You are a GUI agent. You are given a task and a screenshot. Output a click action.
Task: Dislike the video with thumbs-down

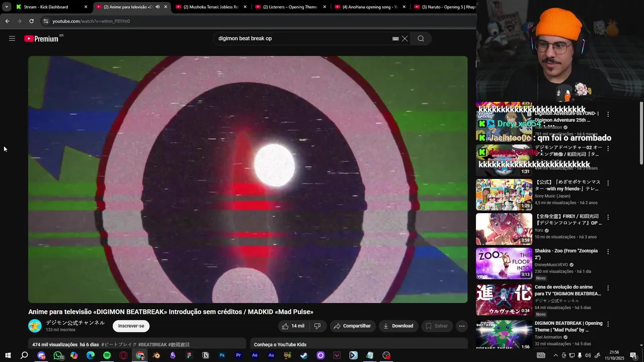pos(317,326)
